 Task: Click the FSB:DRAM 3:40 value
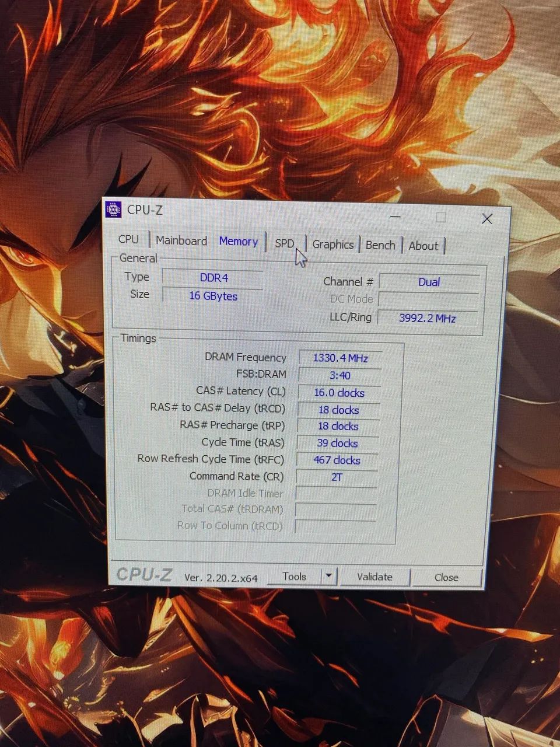click(x=340, y=375)
